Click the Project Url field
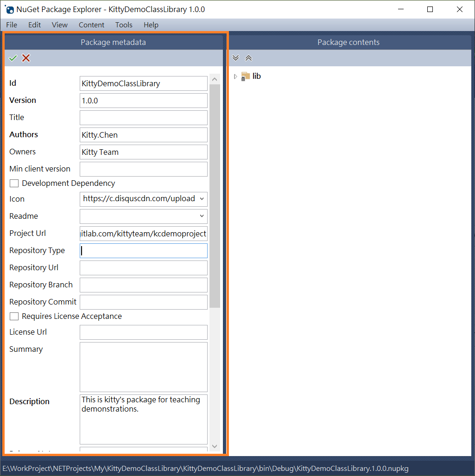This screenshot has height=476, width=475. point(144,234)
